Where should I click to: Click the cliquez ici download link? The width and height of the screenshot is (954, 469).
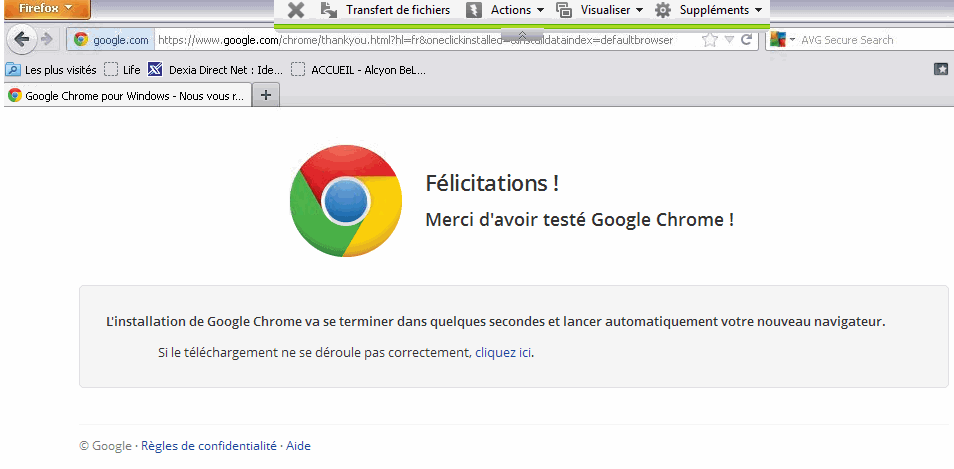click(503, 352)
